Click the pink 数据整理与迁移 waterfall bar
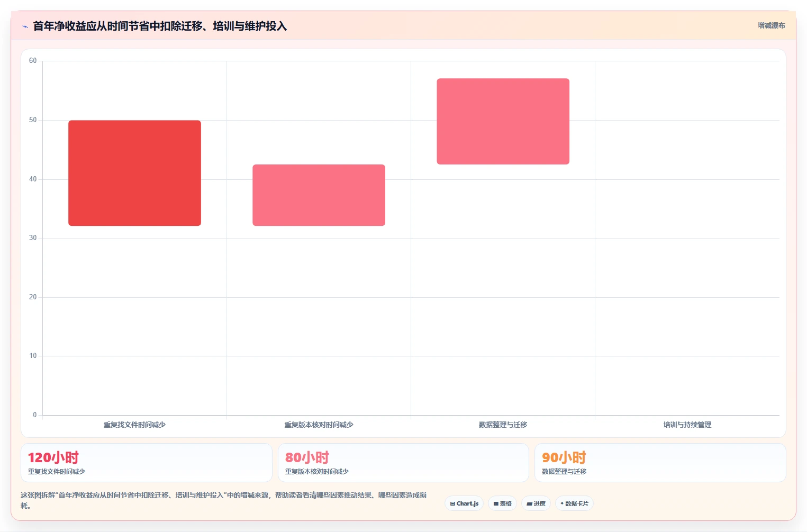This screenshot has height=532, width=807. click(x=503, y=121)
